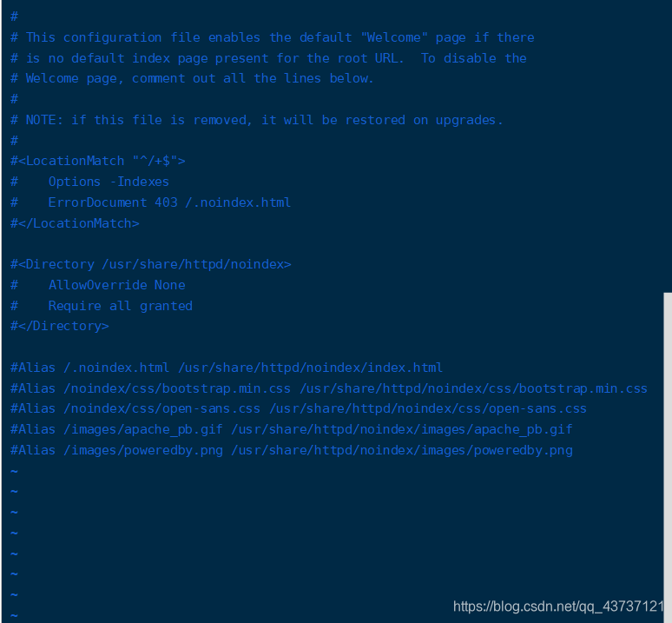Click the line starting "is no default index page"

(x=268, y=58)
